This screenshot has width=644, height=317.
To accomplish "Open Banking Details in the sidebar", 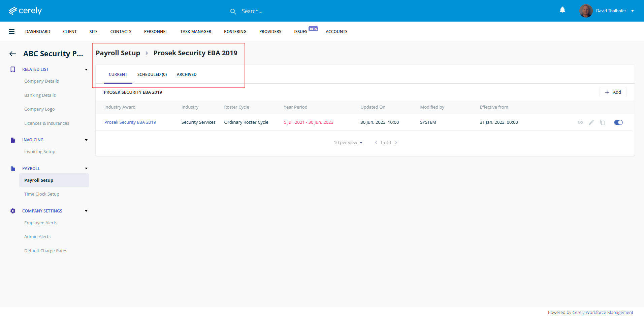I will pyautogui.click(x=40, y=95).
